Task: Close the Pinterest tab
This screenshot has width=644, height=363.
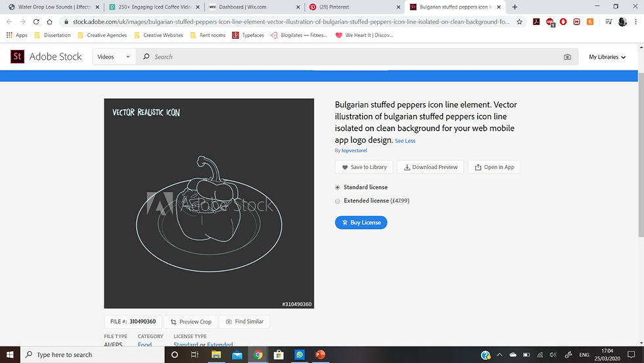Action: pyautogui.click(x=398, y=7)
